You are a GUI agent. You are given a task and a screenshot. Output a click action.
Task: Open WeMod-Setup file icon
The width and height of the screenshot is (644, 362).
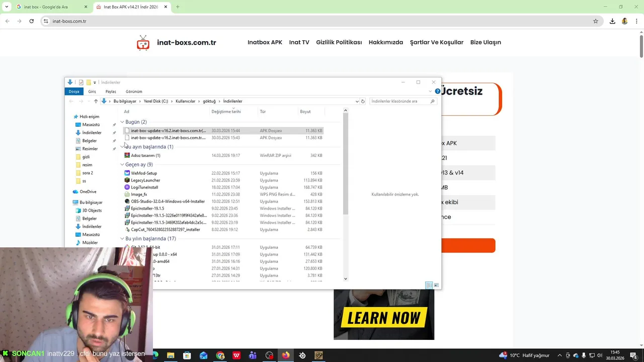[127, 173]
